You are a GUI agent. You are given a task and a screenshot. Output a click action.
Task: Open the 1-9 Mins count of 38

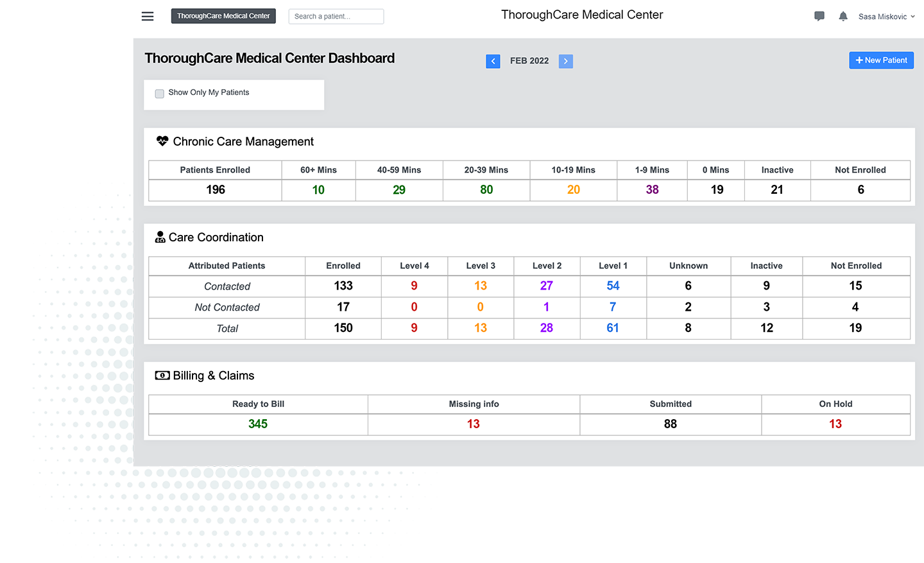(652, 190)
